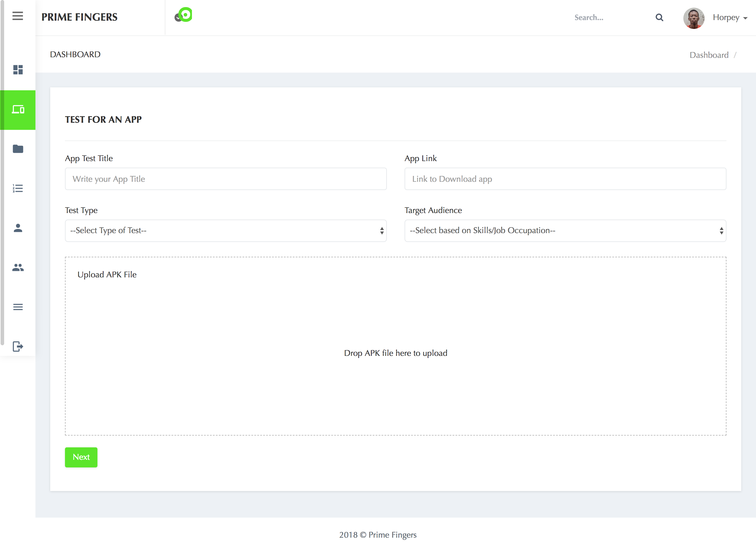
Task: Click the Dashboard breadcrumb link
Action: pos(709,55)
